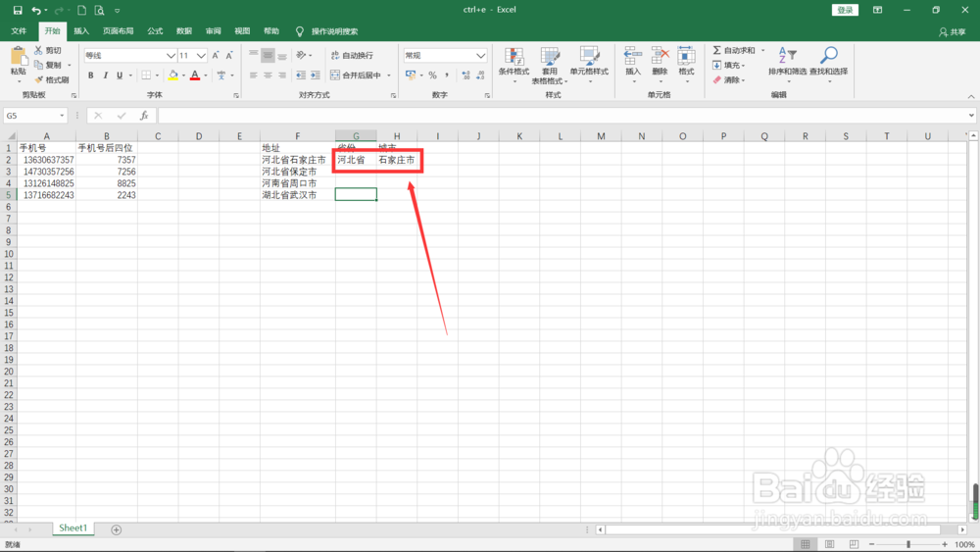980x552 pixels.
Task: Align cell text to the right
Action: pyautogui.click(x=282, y=75)
